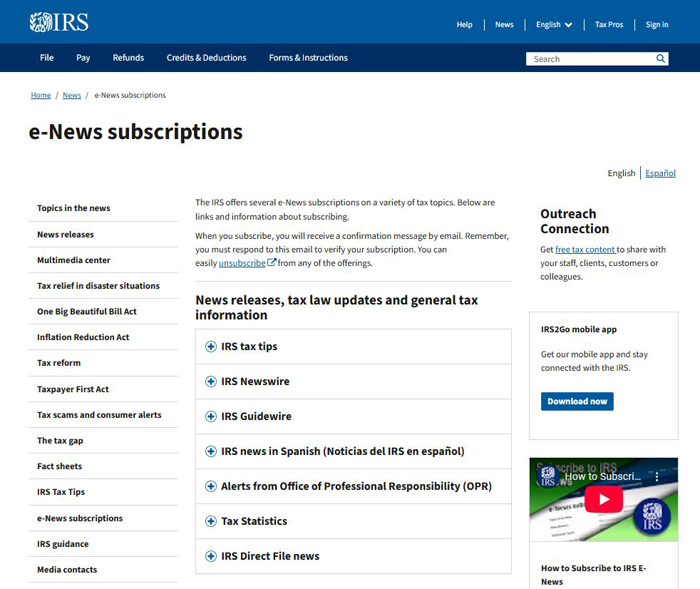Expand the IRS Direct File news section
700x589 pixels.
coord(353,556)
